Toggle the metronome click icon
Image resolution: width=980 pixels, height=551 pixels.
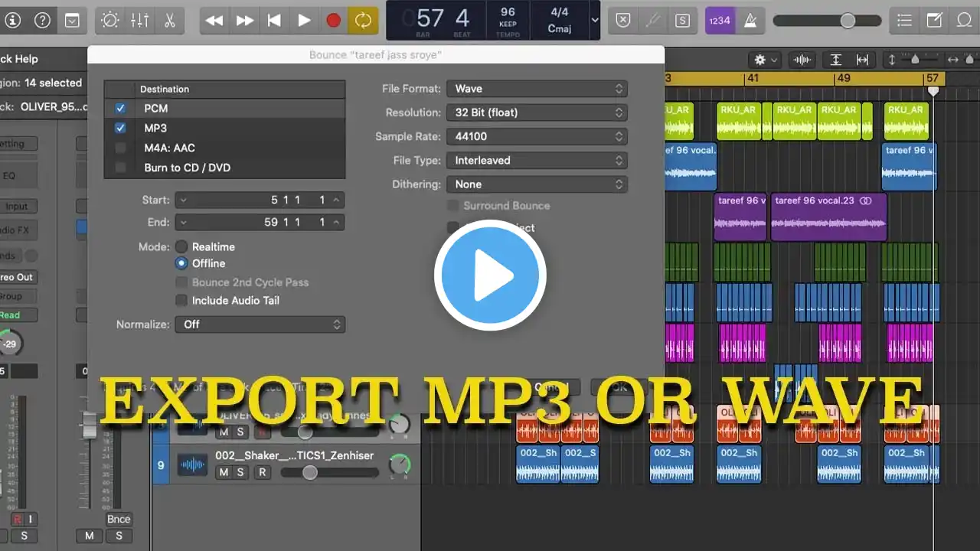click(x=750, y=21)
